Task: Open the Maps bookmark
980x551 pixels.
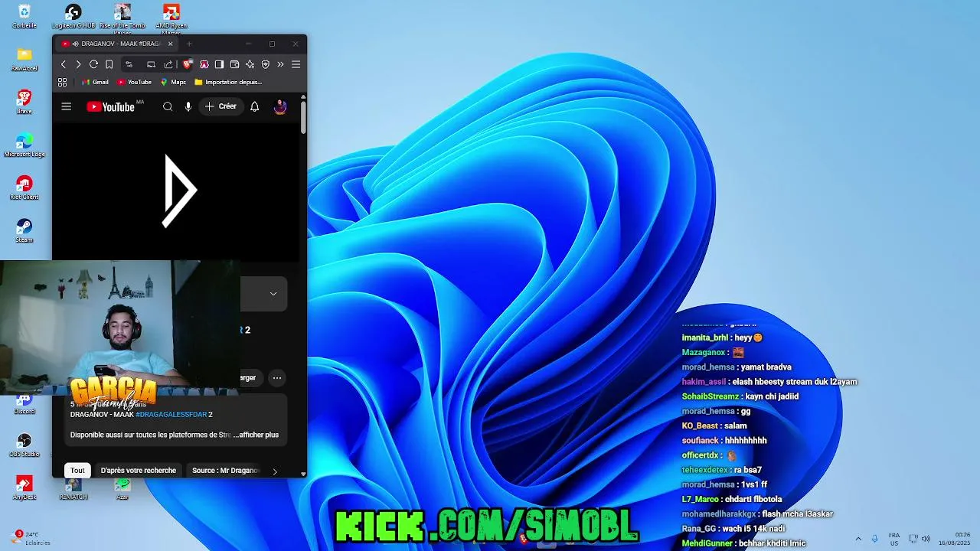Action: click(173, 82)
